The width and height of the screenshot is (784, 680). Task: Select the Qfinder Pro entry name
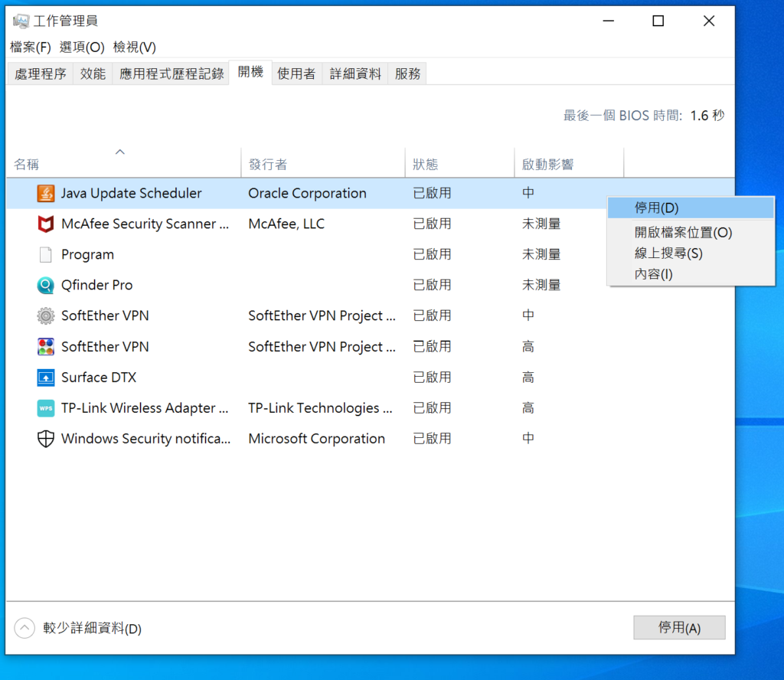click(97, 286)
